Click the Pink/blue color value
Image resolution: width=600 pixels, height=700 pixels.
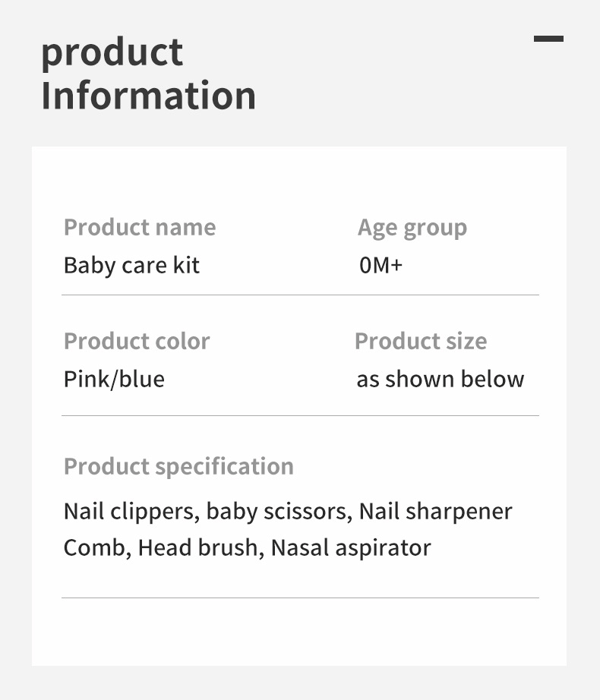(114, 379)
